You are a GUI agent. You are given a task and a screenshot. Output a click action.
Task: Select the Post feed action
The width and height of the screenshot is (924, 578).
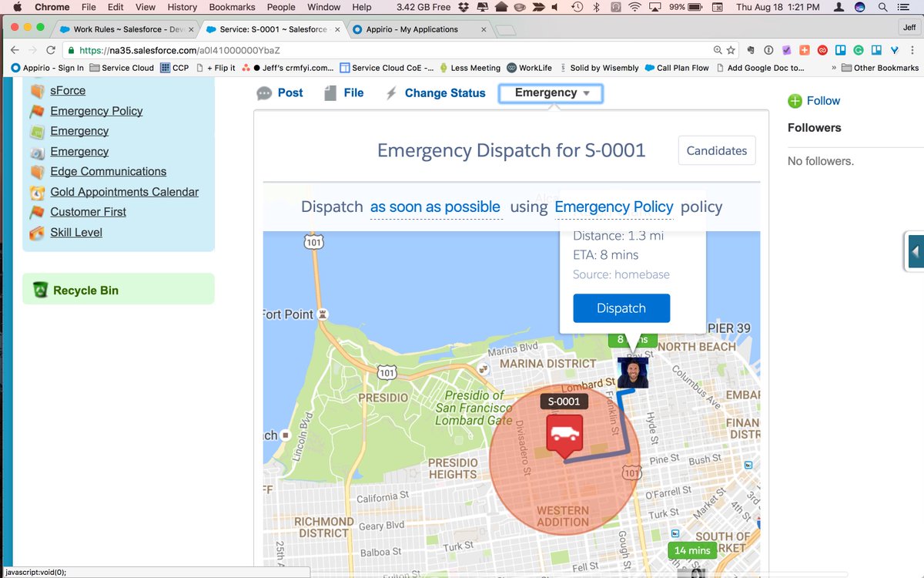[280, 93]
